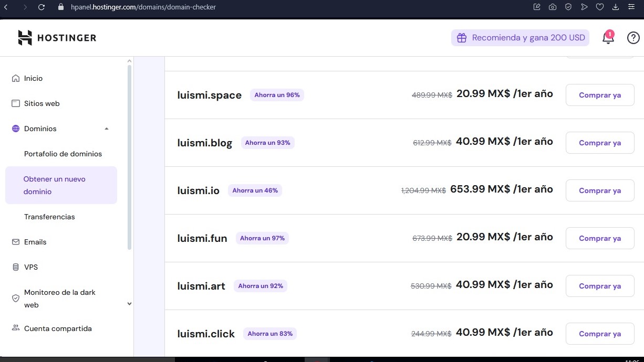Open the browser edit-note pencil icon
This screenshot has width=644, height=362.
click(x=536, y=7)
